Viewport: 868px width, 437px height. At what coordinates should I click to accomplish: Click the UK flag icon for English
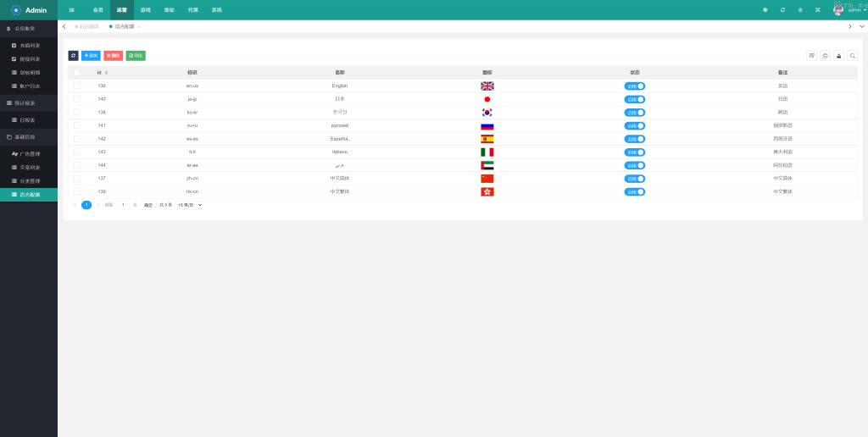[487, 86]
